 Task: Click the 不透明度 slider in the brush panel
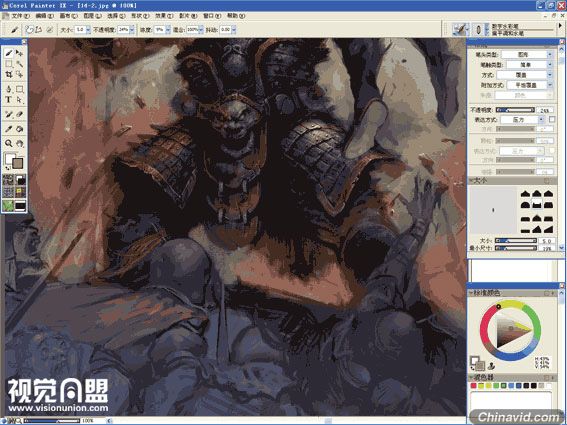[x=515, y=109]
